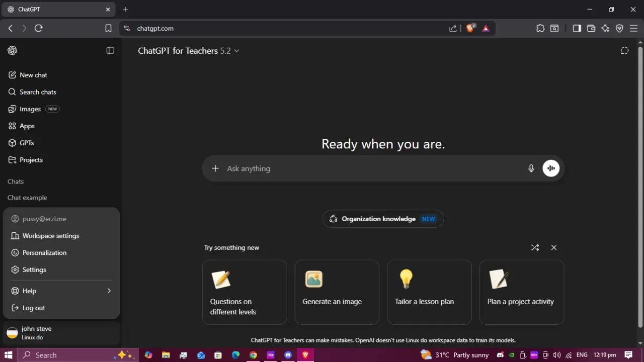Go back in browser history
Screen dimensions: 644x362
coord(11,29)
